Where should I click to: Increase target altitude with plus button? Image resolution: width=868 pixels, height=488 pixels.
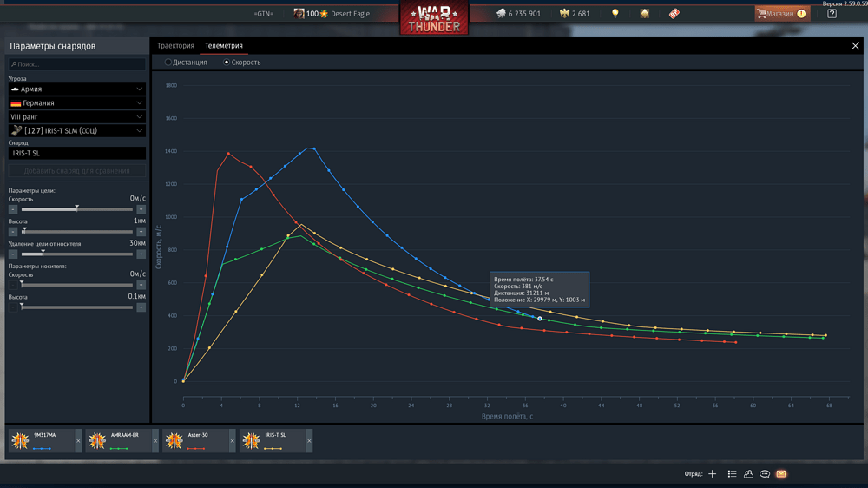click(x=141, y=232)
